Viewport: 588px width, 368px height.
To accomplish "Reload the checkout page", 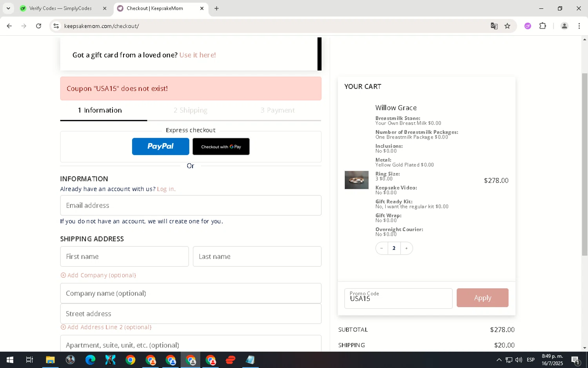I will (38, 26).
